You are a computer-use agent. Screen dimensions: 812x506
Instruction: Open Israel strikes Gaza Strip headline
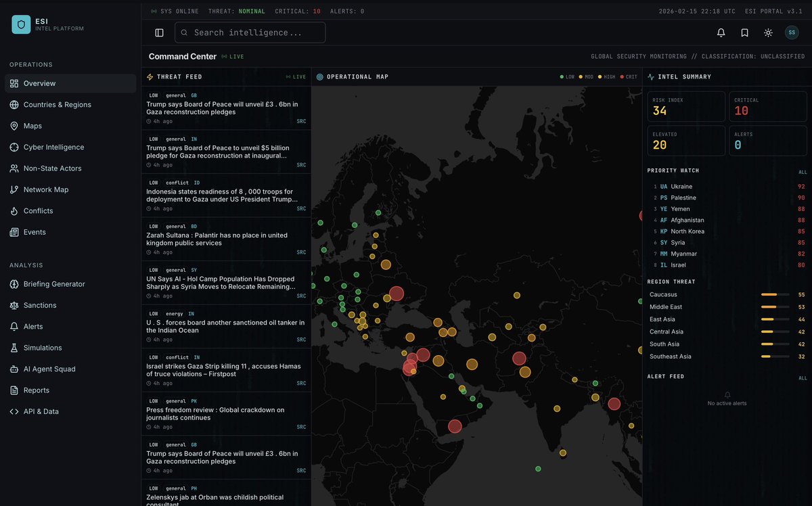coord(223,370)
